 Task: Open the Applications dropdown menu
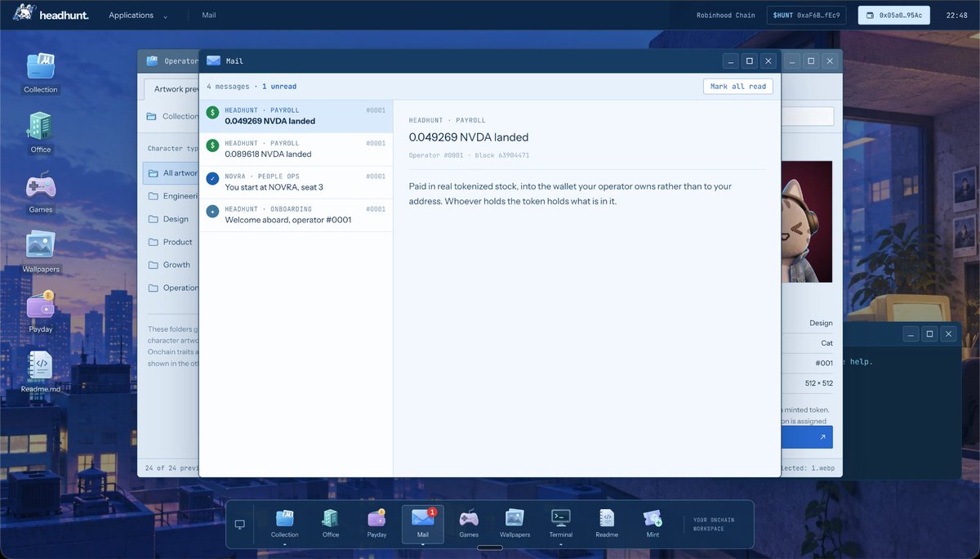tap(139, 16)
